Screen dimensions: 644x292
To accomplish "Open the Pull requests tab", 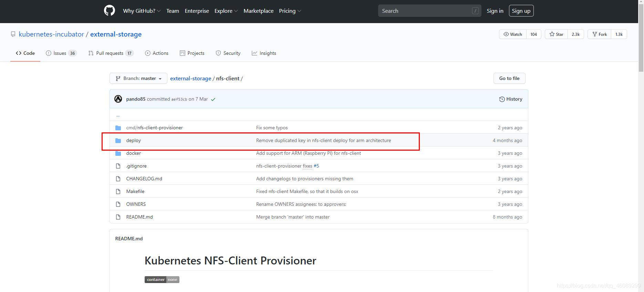I will [x=111, y=53].
